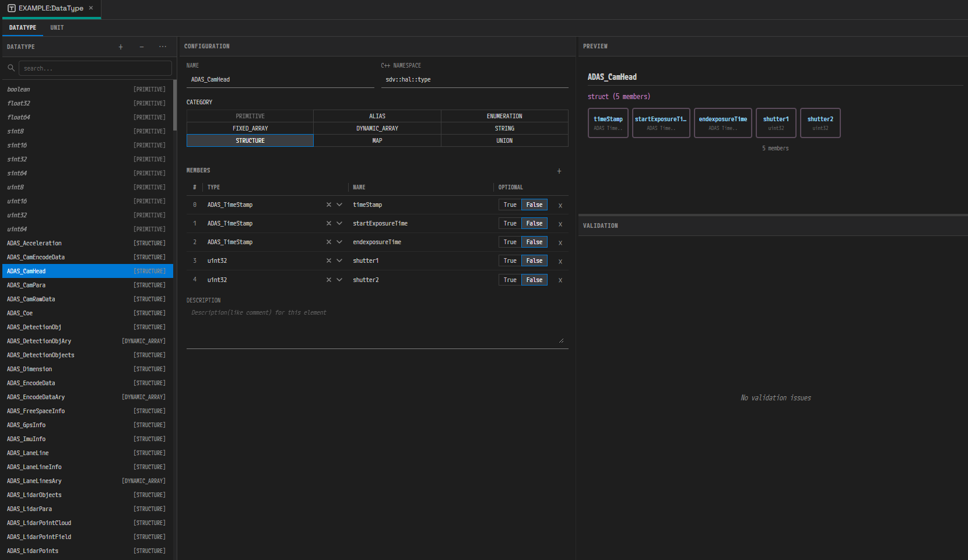Open type dropdown for shutter2 member
968x560 pixels.
point(339,280)
